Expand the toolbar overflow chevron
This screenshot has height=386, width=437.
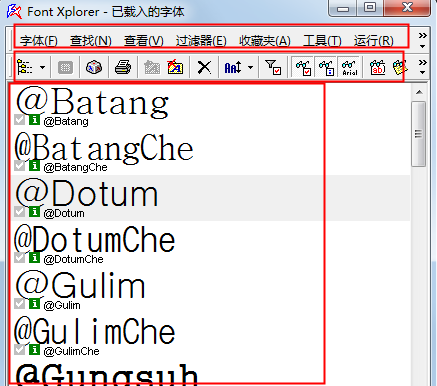click(423, 67)
